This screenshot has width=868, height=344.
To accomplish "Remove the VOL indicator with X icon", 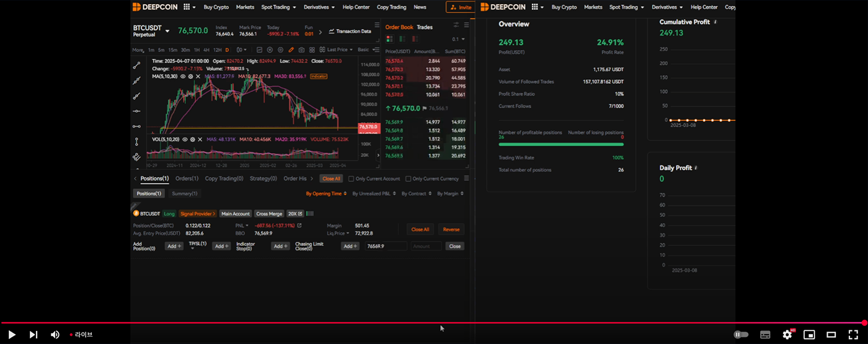I will point(200,139).
